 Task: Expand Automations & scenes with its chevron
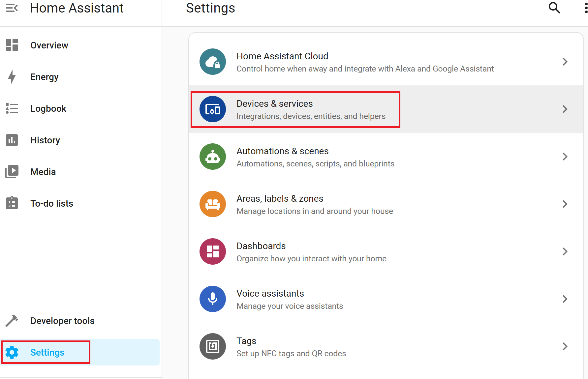pyautogui.click(x=565, y=157)
